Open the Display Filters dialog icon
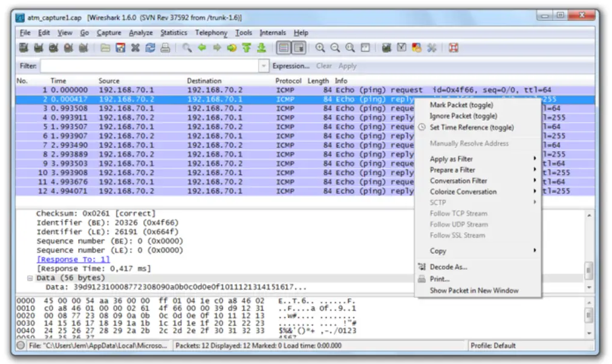 pyautogui.click(x=402, y=48)
